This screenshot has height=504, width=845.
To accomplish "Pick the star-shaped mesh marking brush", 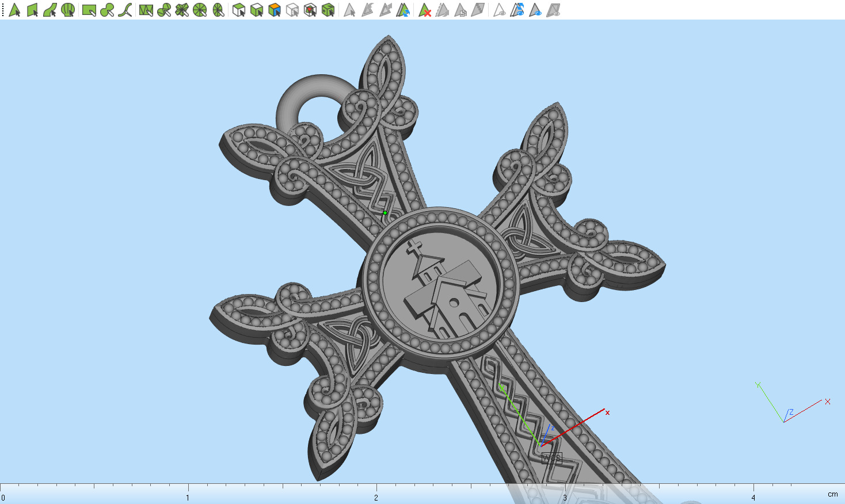I will click(x=182, y=10).
